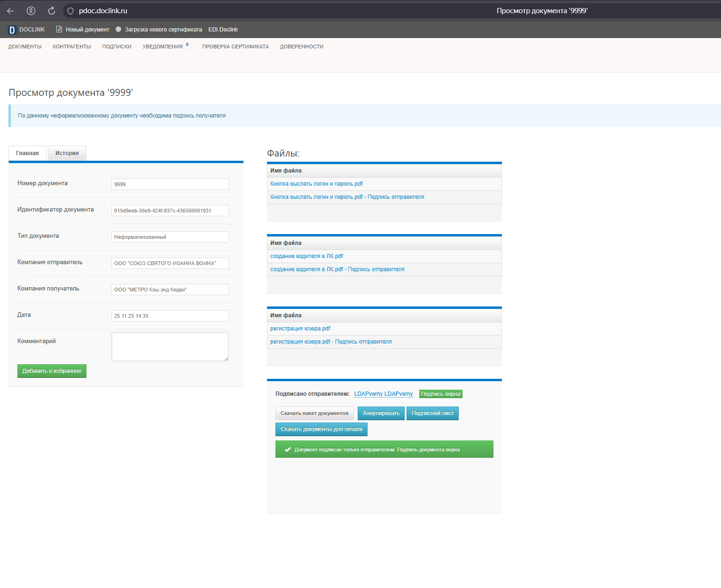Screen dimensions: 721x588
Task: Click the heading Просмотр документа '9999'
Action: 71,93
